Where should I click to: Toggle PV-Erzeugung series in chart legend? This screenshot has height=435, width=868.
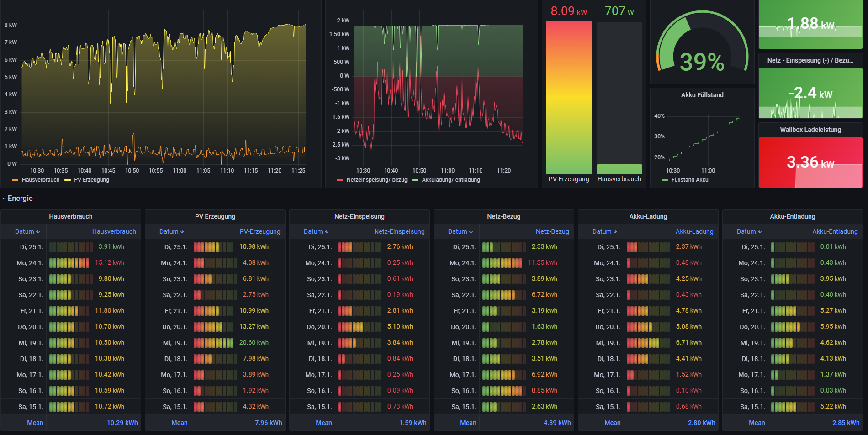(91, 180)
